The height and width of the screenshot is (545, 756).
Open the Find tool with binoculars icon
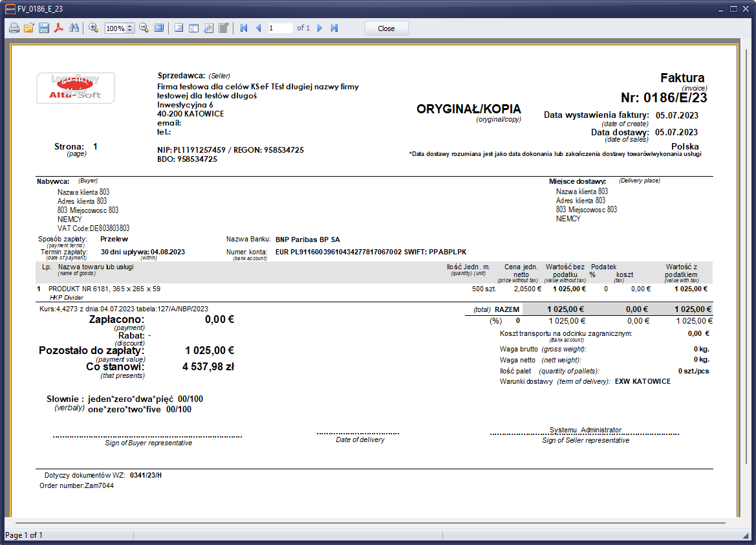[74, 28]
